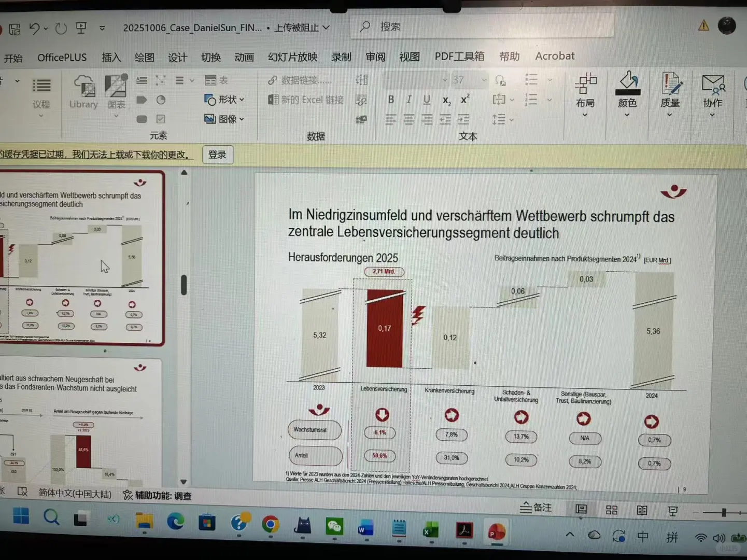The width and height of the screenshot is (747, 560).
Task: Open the OfficePLUS tab
Action: coord(62,58)
